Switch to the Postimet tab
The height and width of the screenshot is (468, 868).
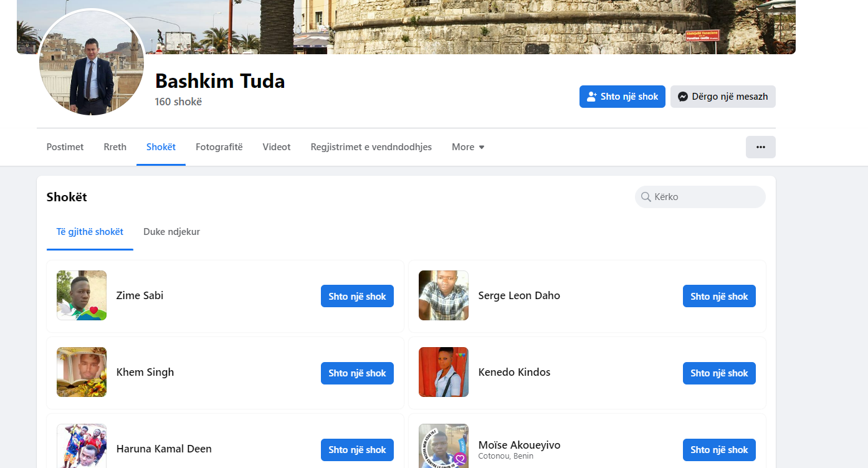(65, 147)
